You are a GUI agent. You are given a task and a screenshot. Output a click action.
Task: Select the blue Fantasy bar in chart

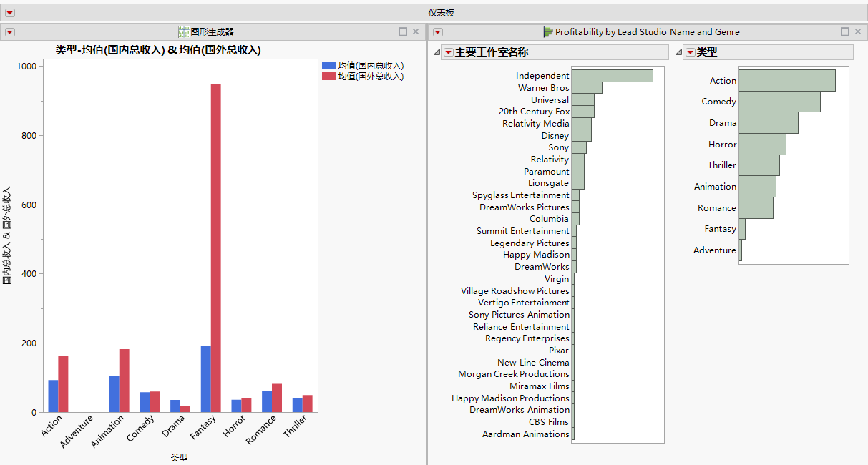206,379
